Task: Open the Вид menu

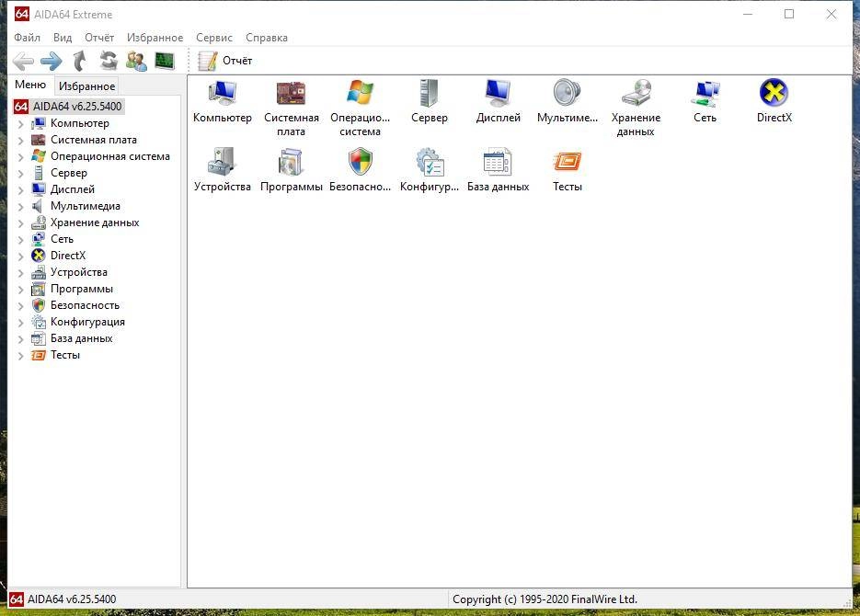Action: [63, 38]
